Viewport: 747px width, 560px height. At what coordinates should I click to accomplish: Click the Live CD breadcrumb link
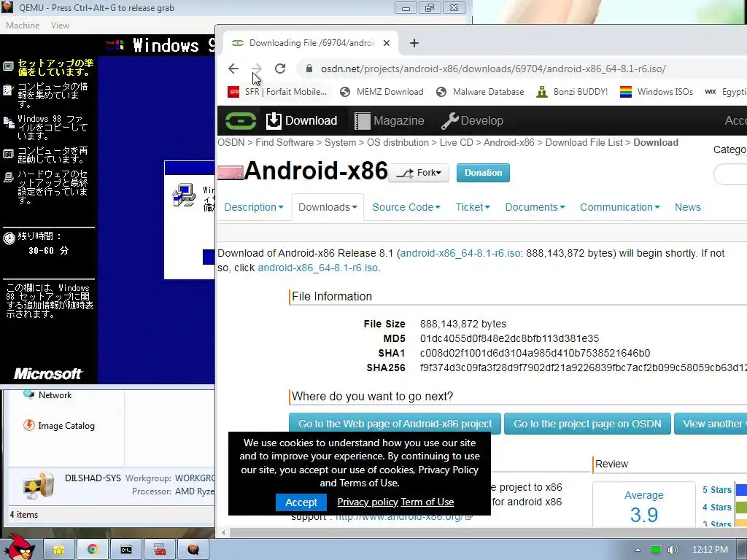[x=457, y=142]
